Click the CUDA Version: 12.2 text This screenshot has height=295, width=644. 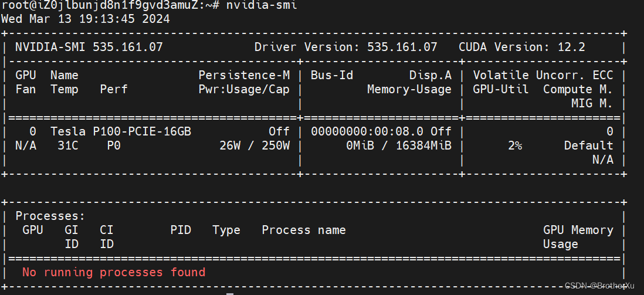coord(521,47)
